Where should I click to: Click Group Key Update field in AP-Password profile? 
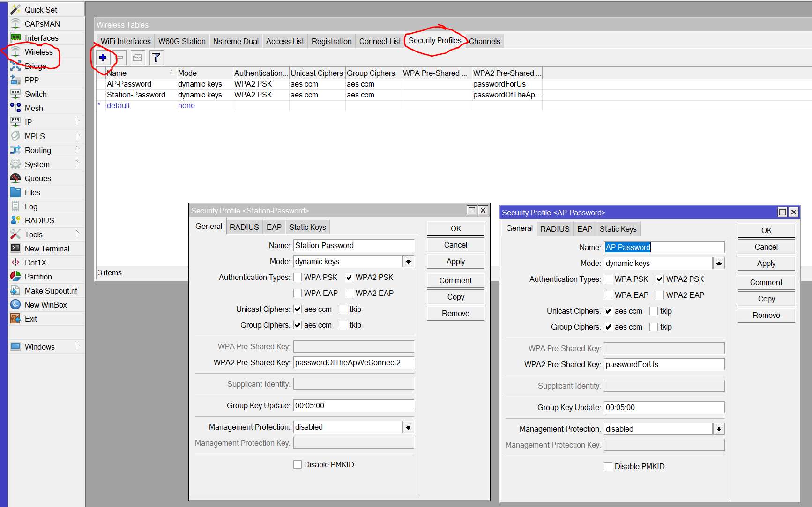(x=664, y=407)
